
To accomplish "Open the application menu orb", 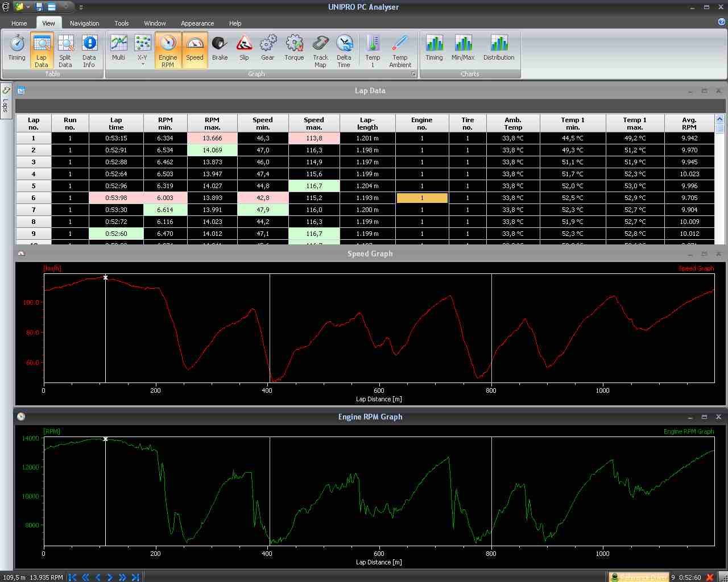I will pos(5,7).
